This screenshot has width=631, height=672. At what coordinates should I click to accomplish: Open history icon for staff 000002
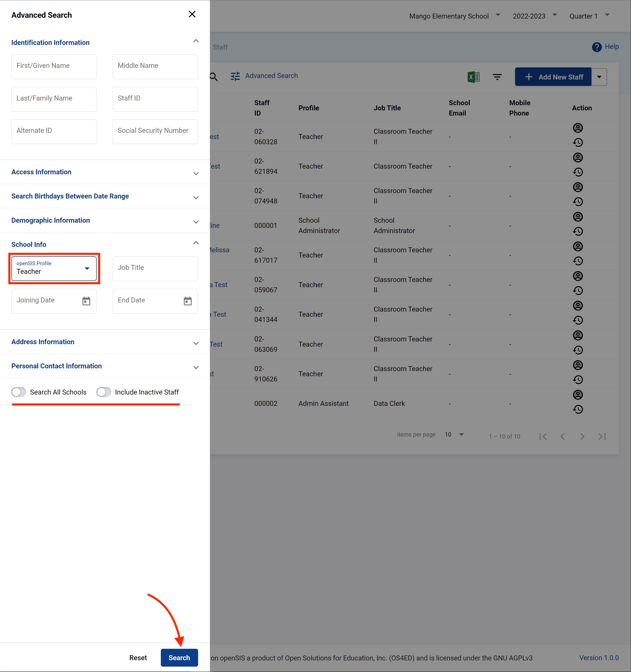578,409
